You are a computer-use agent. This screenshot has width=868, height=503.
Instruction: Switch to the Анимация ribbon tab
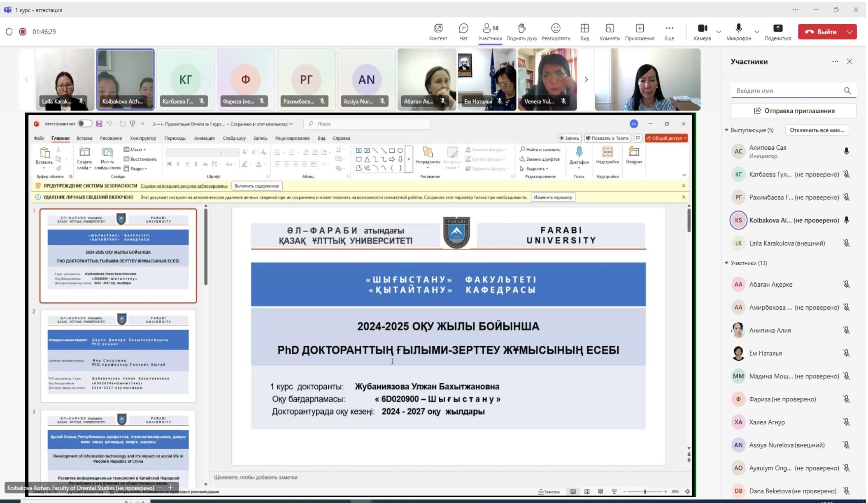205,139
